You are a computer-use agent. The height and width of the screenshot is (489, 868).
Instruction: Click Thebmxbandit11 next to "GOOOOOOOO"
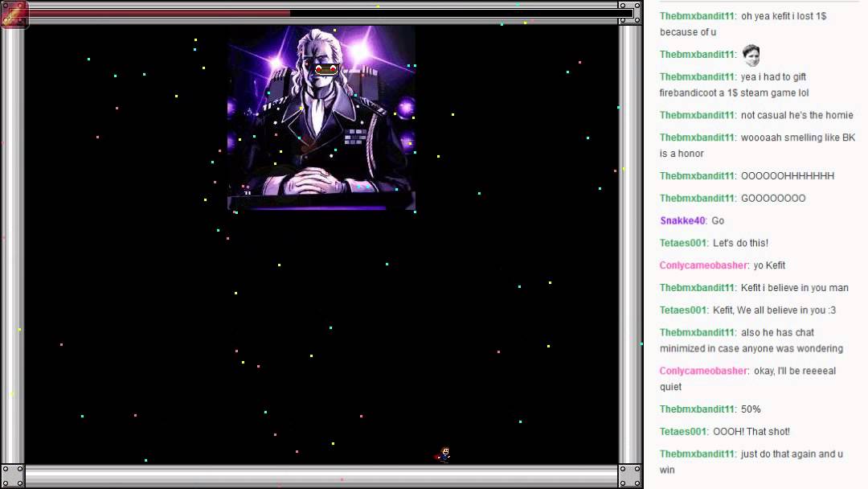click(x=697, y=199)
